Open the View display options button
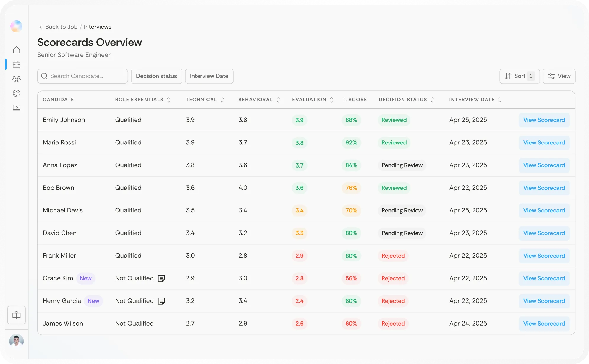 coord(559,76)
